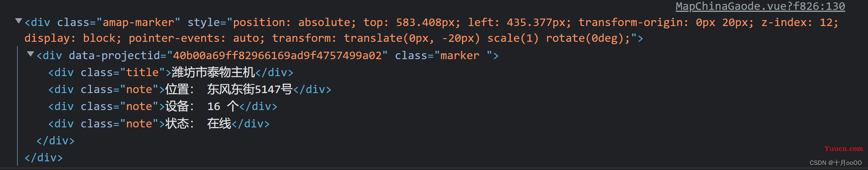This screenshot has height=170, width=868.
Task: Open MapChinaGaode.vue source link
Action: pos(760,6)
